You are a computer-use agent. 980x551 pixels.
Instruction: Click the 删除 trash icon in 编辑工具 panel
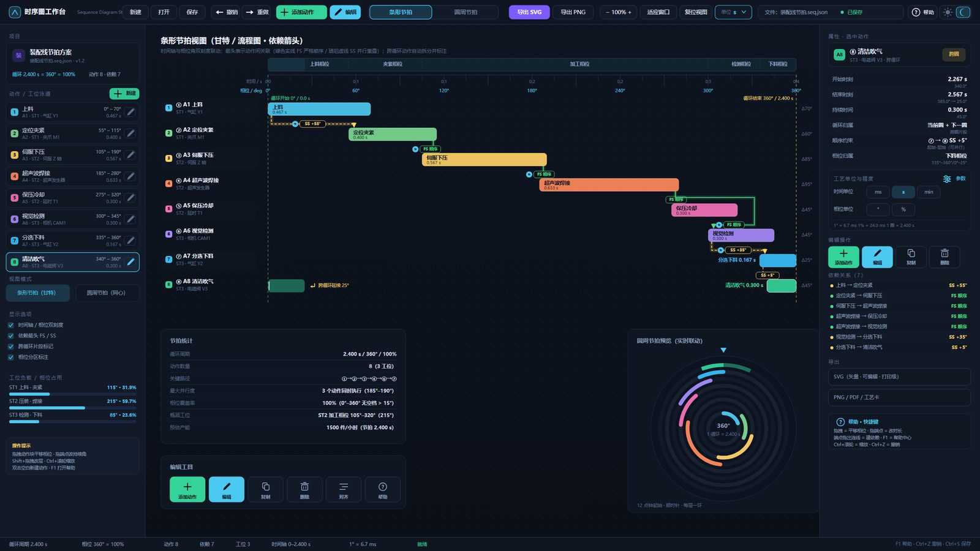pos(304,489)
